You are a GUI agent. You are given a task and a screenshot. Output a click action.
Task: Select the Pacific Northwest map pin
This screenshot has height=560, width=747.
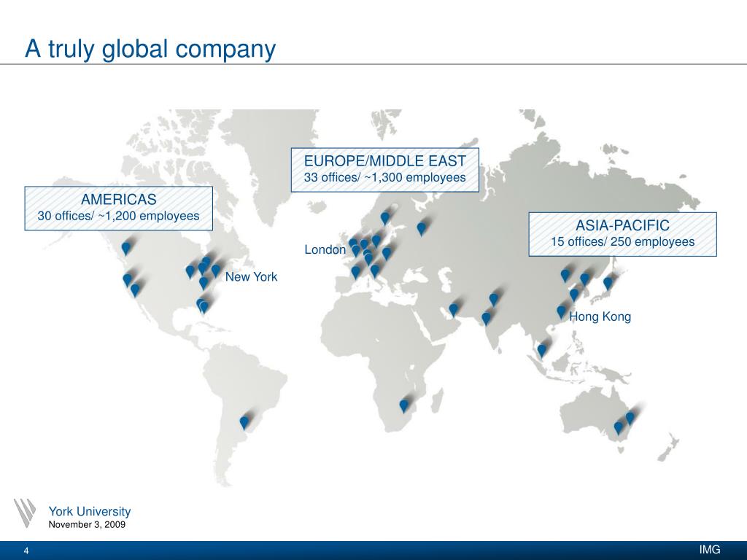(x=125, y=248)
